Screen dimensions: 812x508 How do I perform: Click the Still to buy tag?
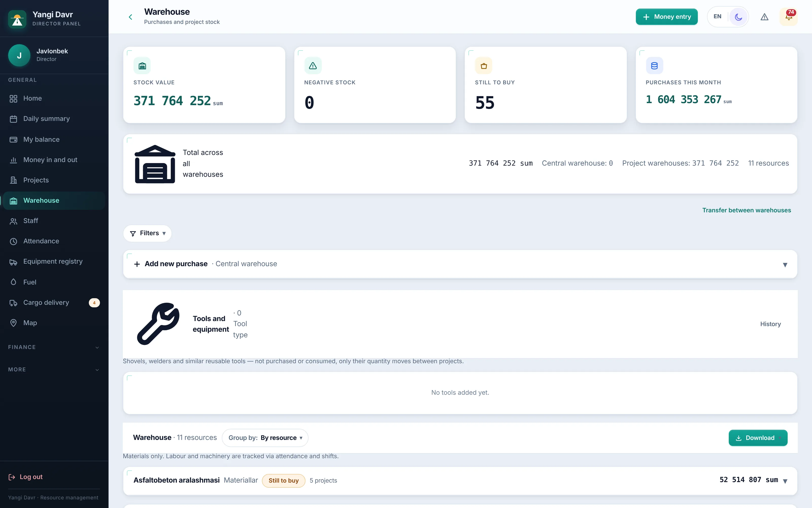click(x=283, y=481)
